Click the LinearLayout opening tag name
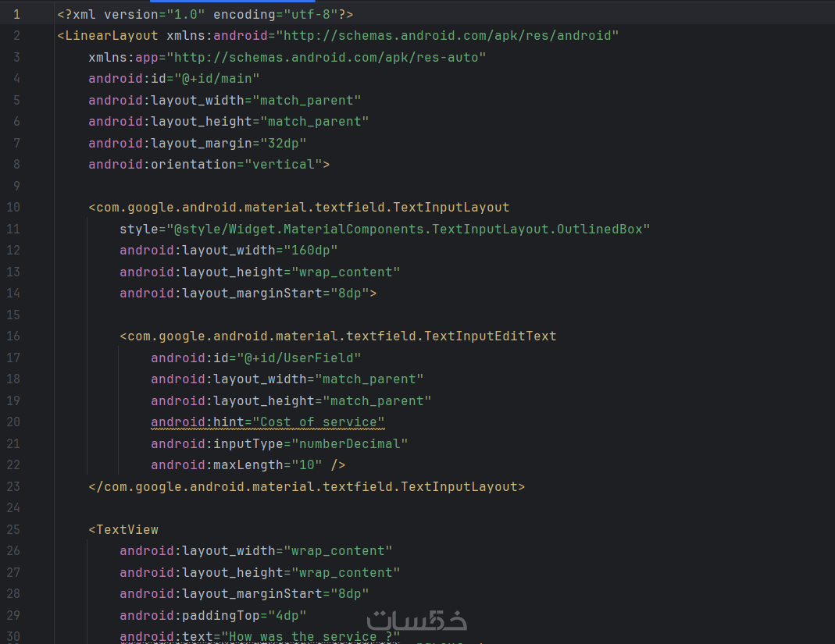 tap(111, 35)
